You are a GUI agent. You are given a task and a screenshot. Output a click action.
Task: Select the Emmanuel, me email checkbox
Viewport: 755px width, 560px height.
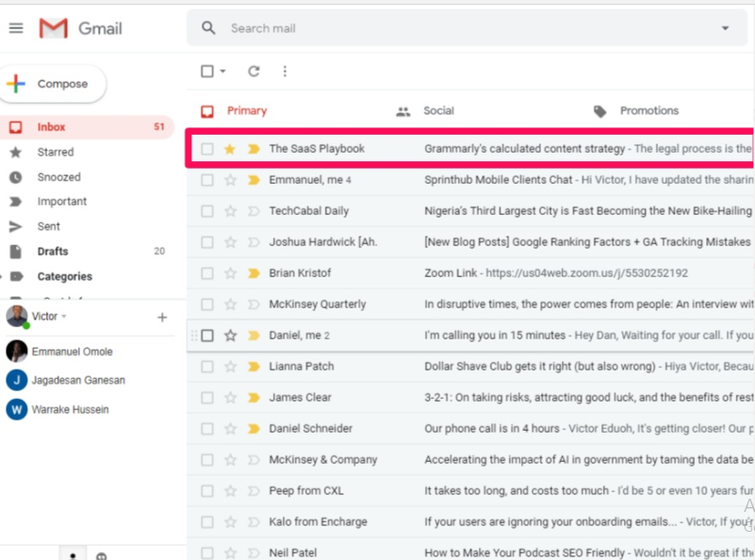click(x=207, y=180)
